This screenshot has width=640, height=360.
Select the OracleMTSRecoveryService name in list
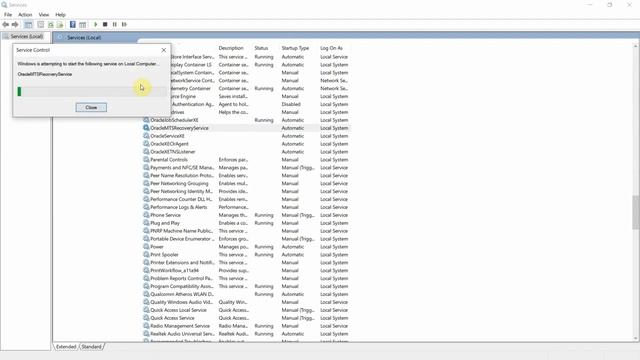click(x=179, y=128)
